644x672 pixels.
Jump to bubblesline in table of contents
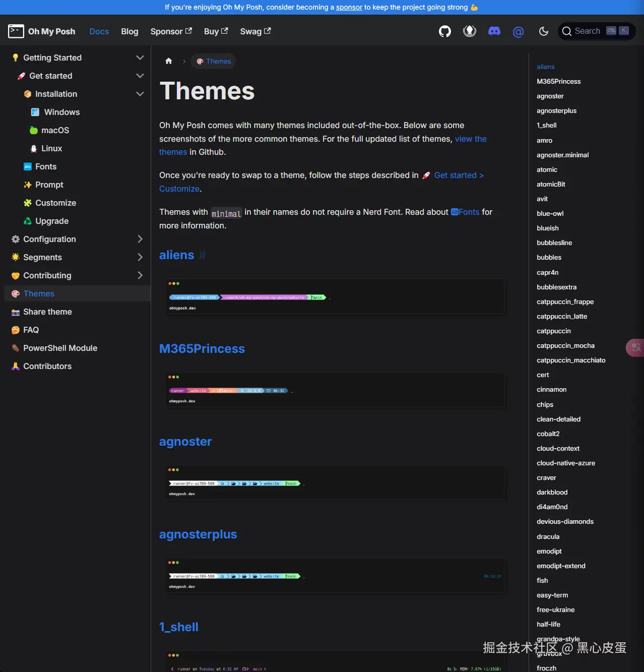tap(554, 242)
